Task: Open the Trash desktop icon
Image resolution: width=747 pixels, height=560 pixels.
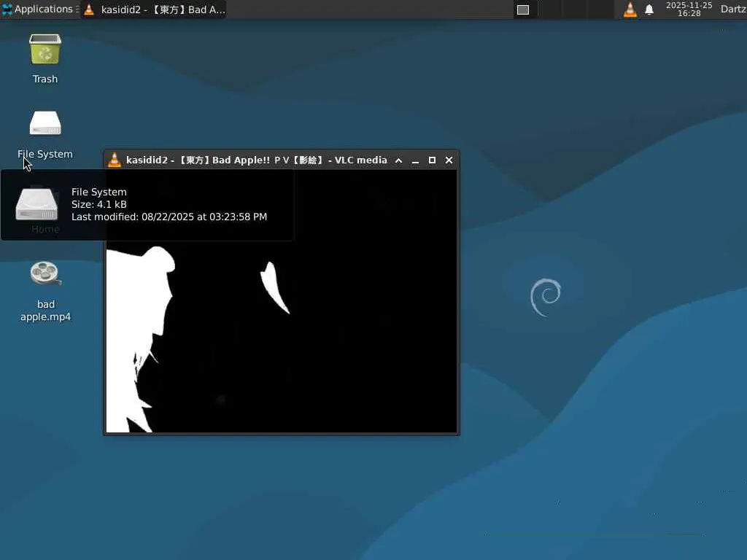Action: (x=45, y=50)
